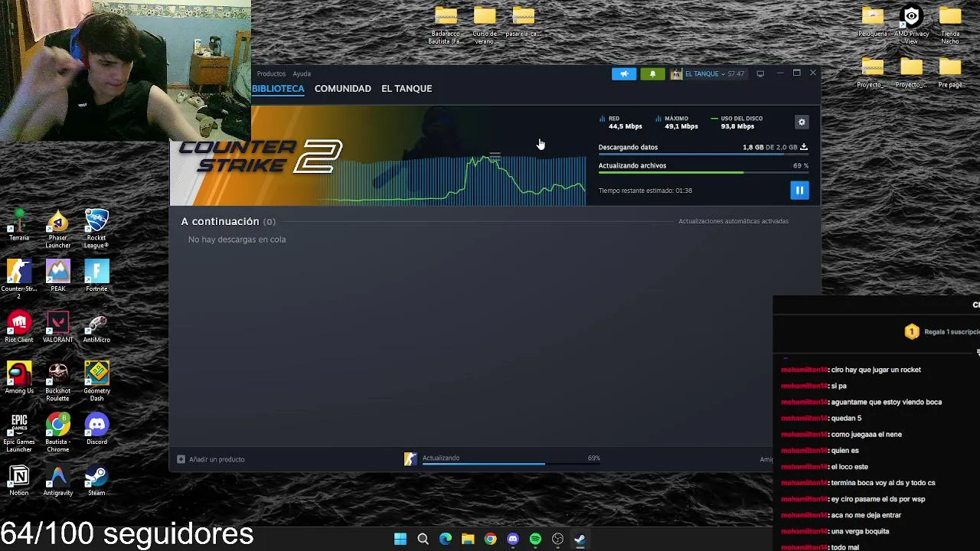The height and width of the screenshot is (551, 980).
Task: Open Microsoft Edge from taskbar
Action: click(446, 539)
